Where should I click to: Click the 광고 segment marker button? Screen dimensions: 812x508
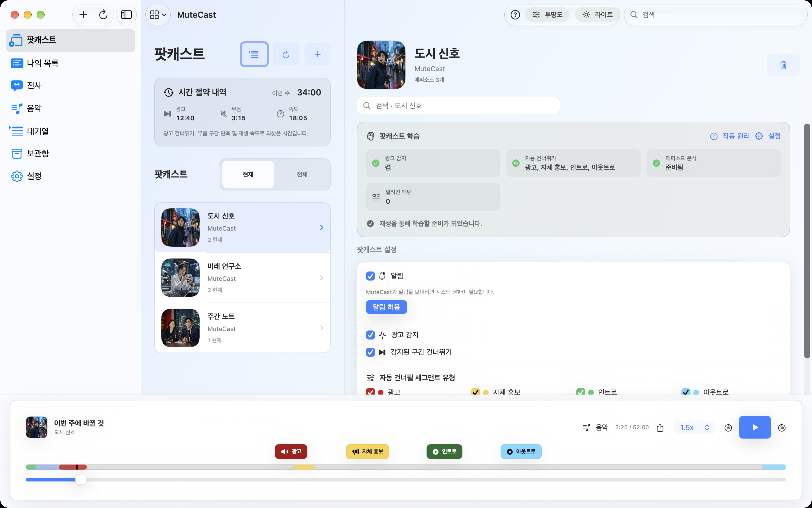click(291, 452)
